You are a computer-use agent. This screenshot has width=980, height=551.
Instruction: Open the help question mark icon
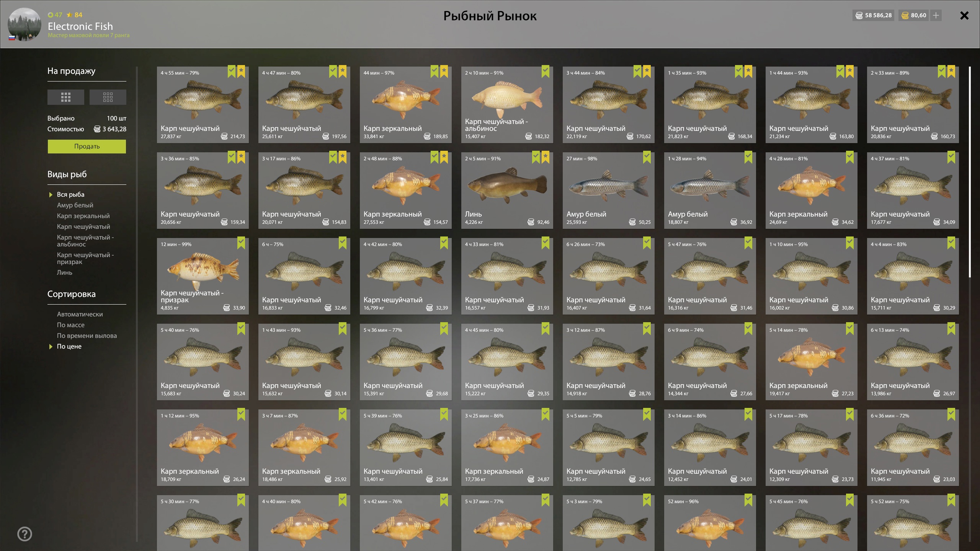click(25, 534)
